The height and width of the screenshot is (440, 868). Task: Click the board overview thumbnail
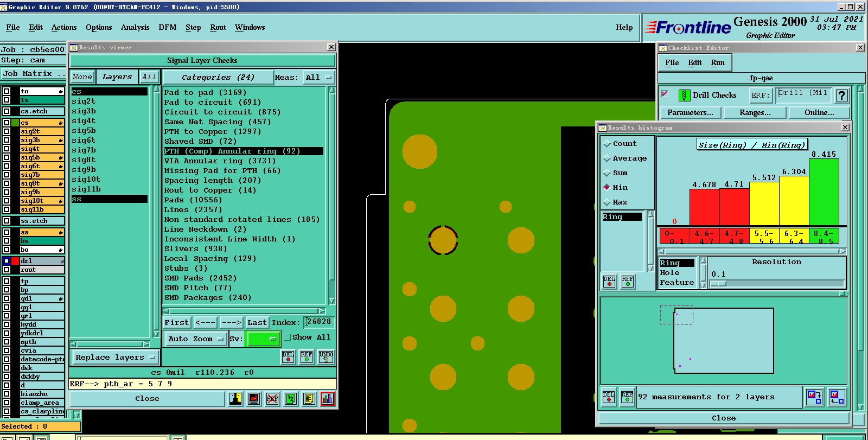point(724,340)
